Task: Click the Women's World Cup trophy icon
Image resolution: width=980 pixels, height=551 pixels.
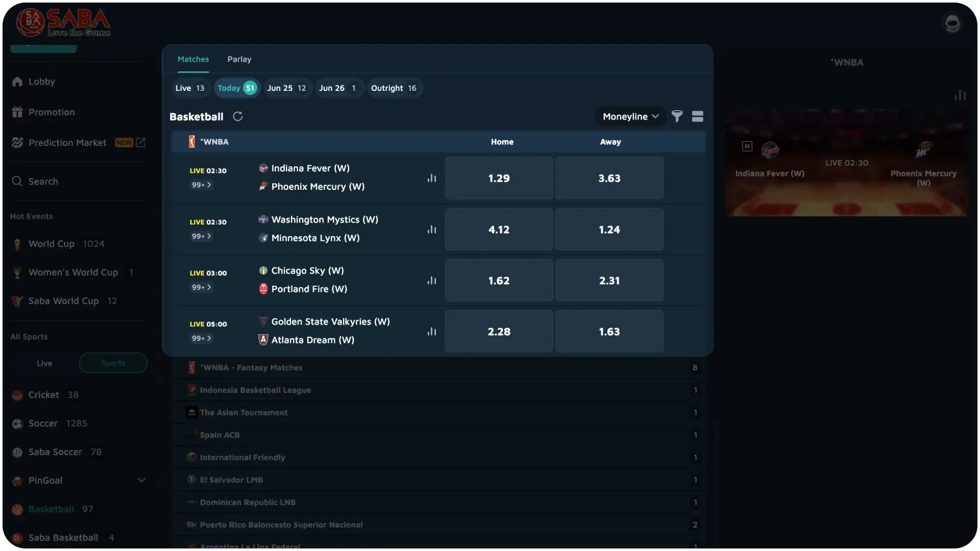Action: click(17, 272)
